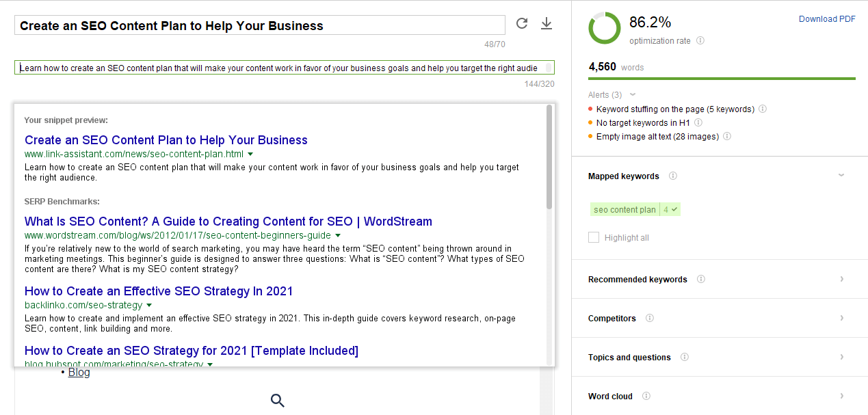Click the refresh icon beside the title
The width and height of the screenshot is (868, 415).
522,24
